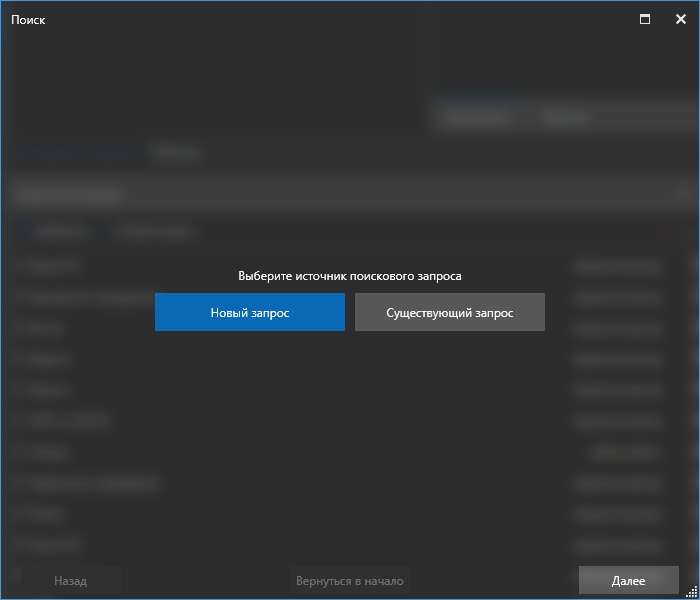Image resolution: width=700 pixels, height=600 pixels.
Task: Click the square maximize icon in the title bar
Action: pos(645,19)
